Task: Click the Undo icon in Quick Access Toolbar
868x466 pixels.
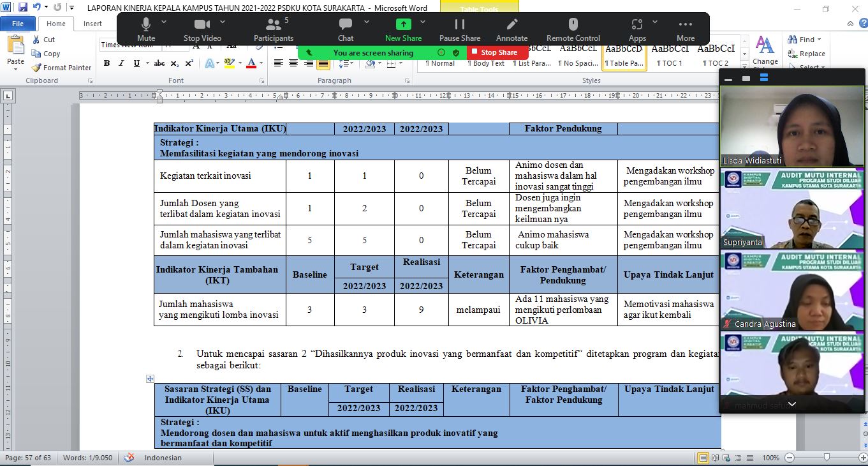Action: click(x=36, y=8)
